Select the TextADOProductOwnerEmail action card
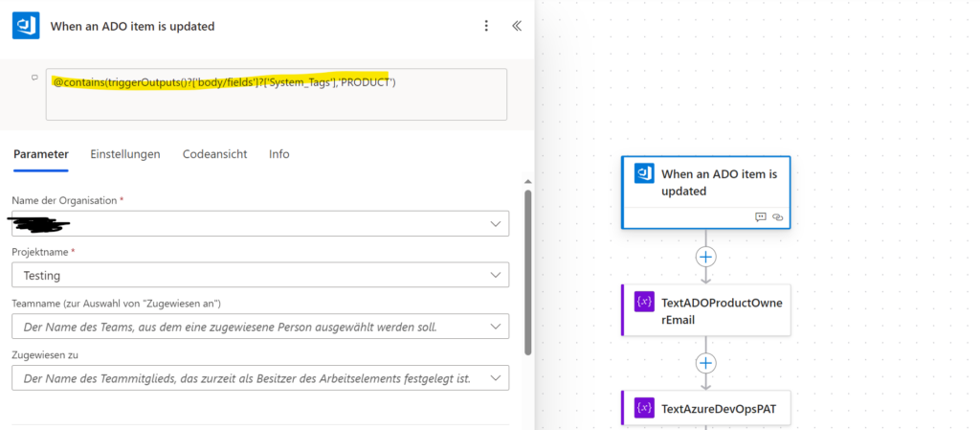Image resolution: width=980 pixels, height=430 pixels. tap(705, 310)
